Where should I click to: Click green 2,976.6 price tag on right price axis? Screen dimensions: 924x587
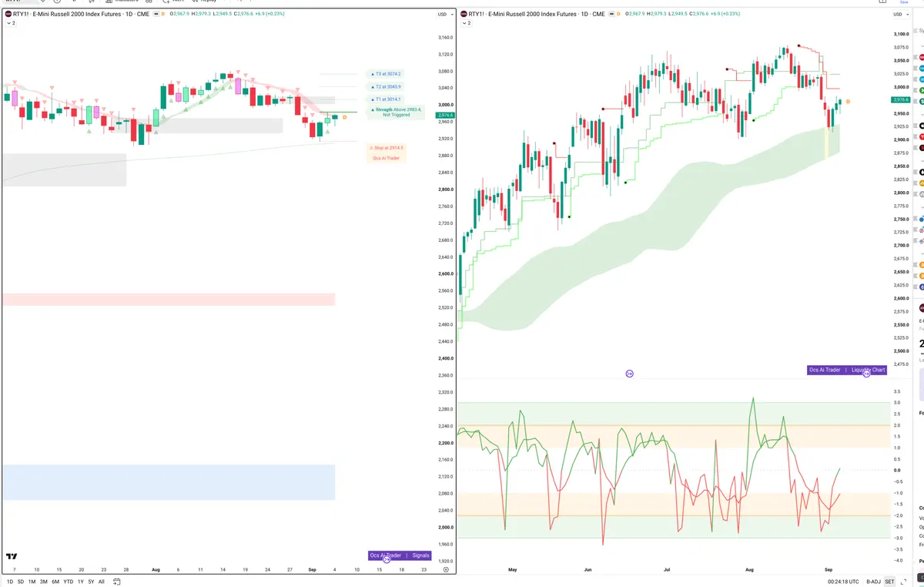[900, 100]
